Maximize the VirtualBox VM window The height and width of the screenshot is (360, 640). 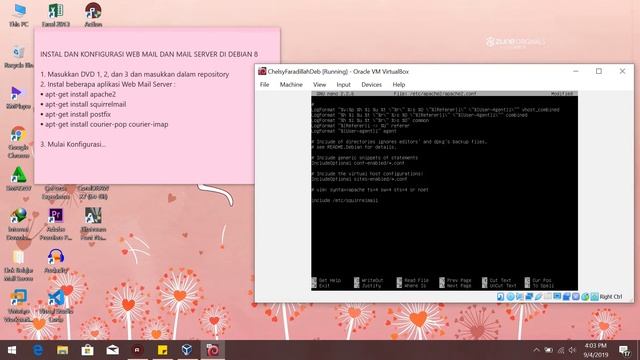599,71
